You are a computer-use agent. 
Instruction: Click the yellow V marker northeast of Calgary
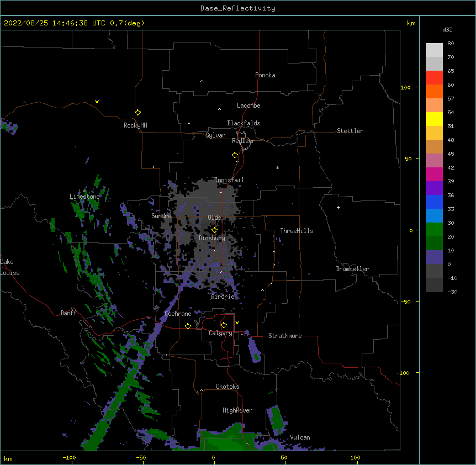click(237, 323)
